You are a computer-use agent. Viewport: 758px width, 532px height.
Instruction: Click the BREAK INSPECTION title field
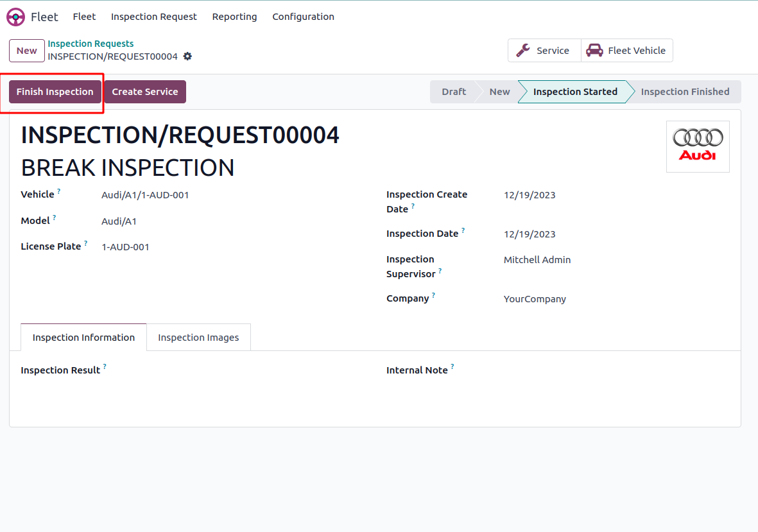pos(128,168)
